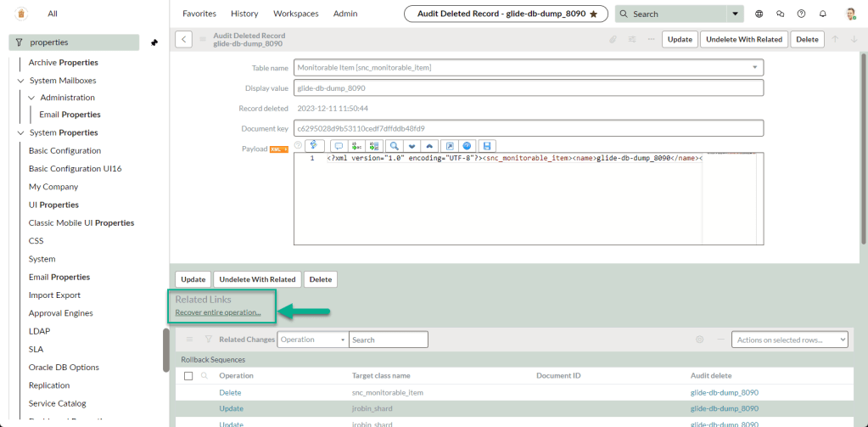Click the attachments paperclip icon
Image resolution: width=868 pixels, height=427 pixels.
coord(613,39)
